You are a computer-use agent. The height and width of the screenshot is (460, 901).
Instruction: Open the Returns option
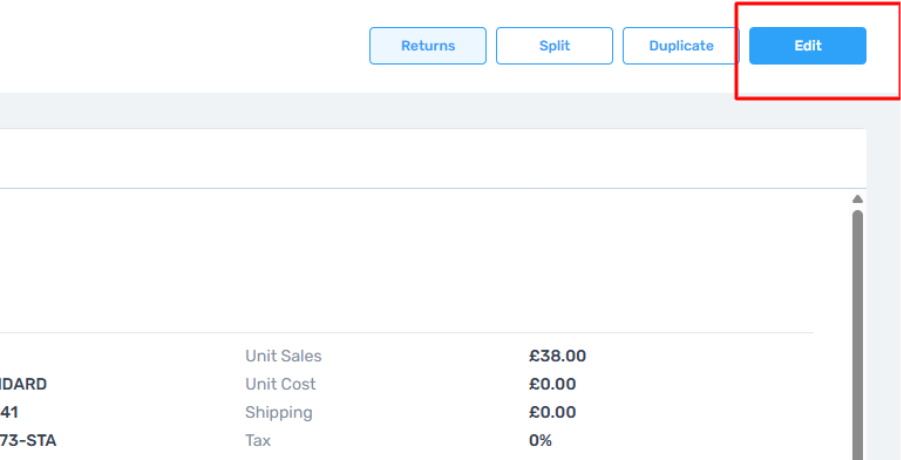click(427, 46)
